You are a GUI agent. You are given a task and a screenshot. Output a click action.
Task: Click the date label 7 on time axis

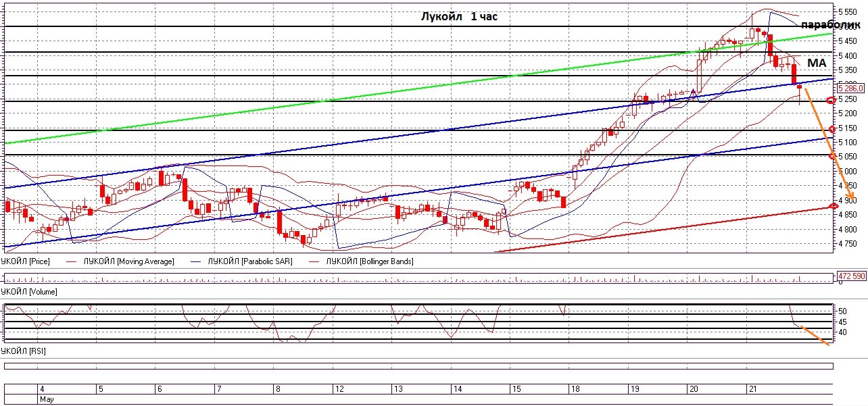[218, 389]
